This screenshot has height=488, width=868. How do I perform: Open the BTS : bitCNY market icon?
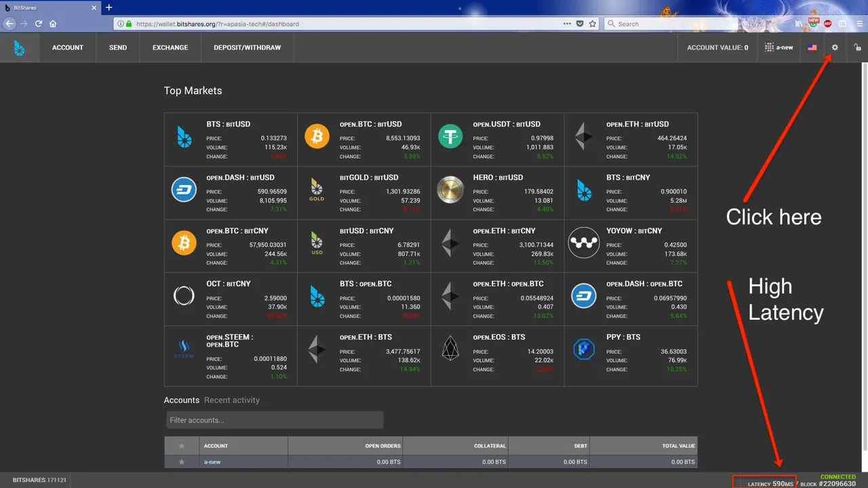click(x=584, y=190)
